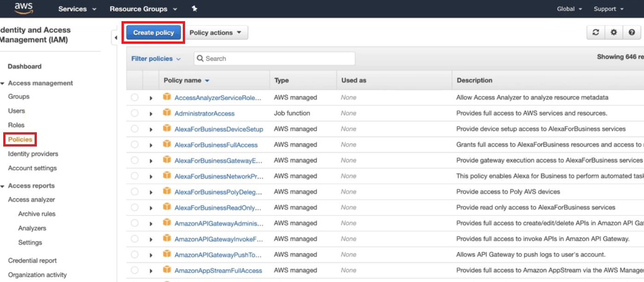Select the AlexaForBusinessPolyDeleg radio button
The height and width of the screenshot is (282, 644).
(x=134, y=192)
